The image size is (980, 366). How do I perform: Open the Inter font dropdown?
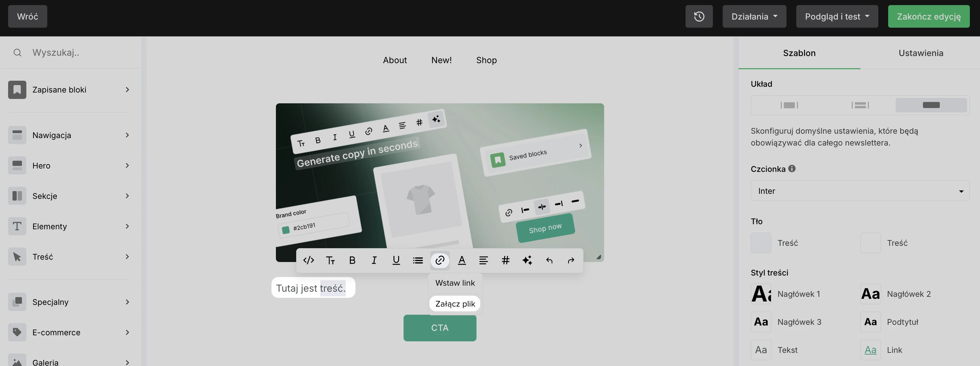point(860,191)
